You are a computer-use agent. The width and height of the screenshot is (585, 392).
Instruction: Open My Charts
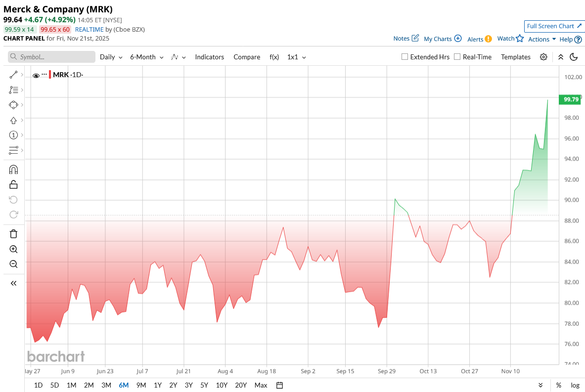pos(443,39)
